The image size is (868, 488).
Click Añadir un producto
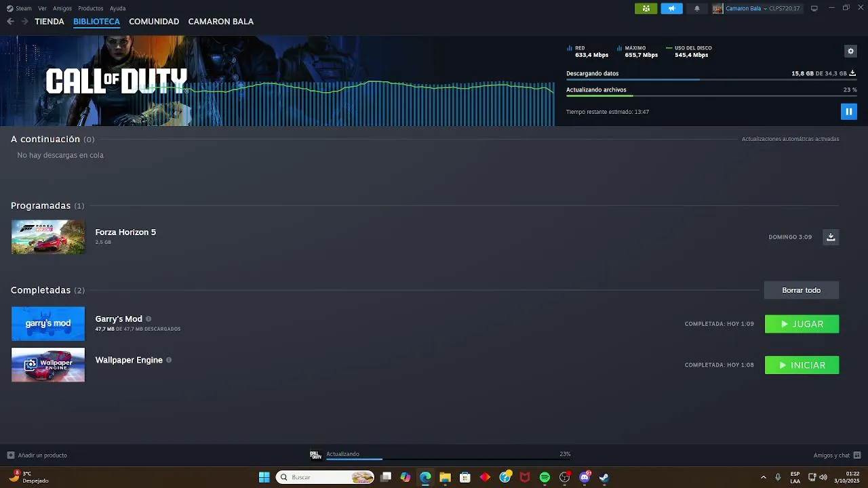[x=37, y=455]
